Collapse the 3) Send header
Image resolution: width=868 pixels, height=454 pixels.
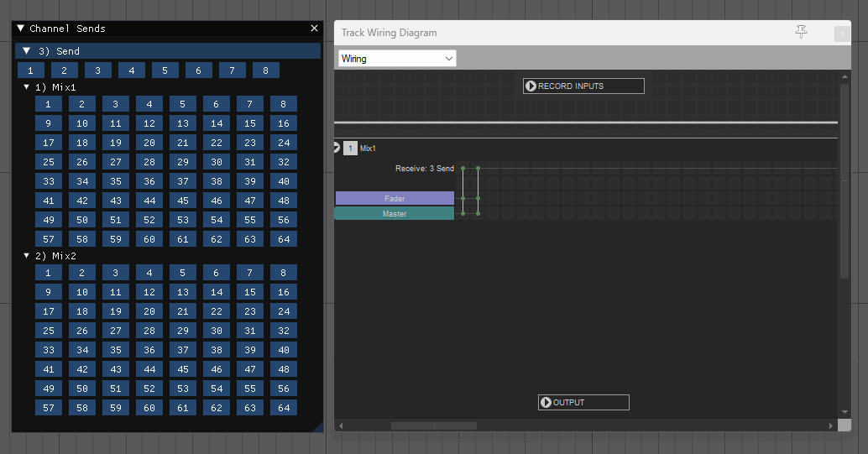click(26, 51)
